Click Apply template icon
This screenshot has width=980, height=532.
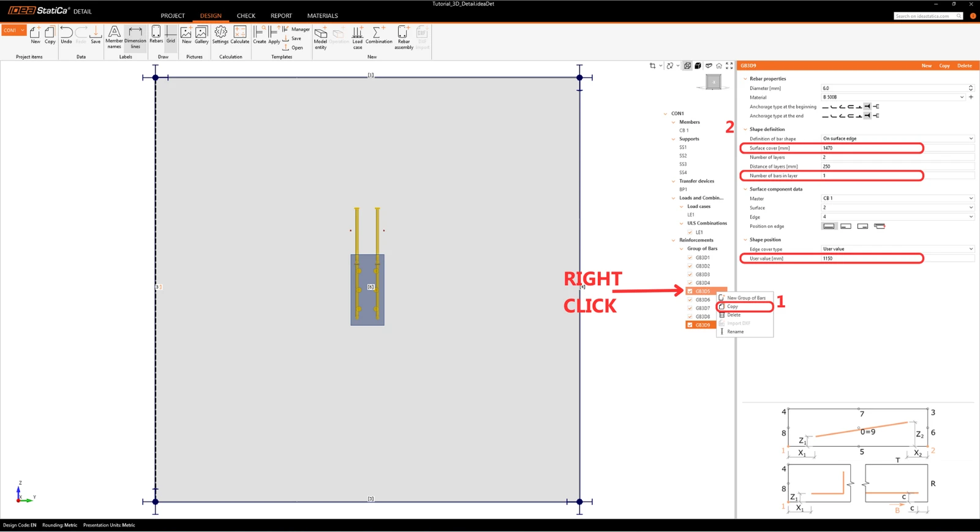[x=274, y=35]
